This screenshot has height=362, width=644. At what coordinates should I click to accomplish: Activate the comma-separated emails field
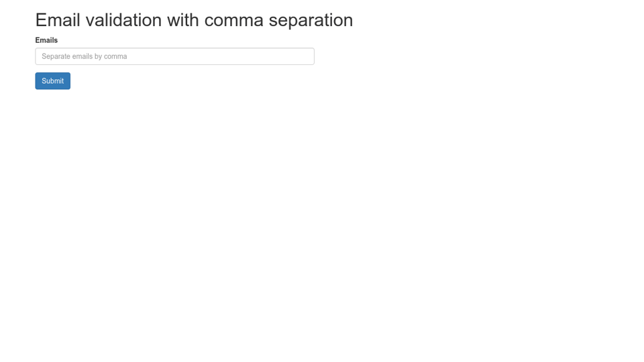(174, 56)
